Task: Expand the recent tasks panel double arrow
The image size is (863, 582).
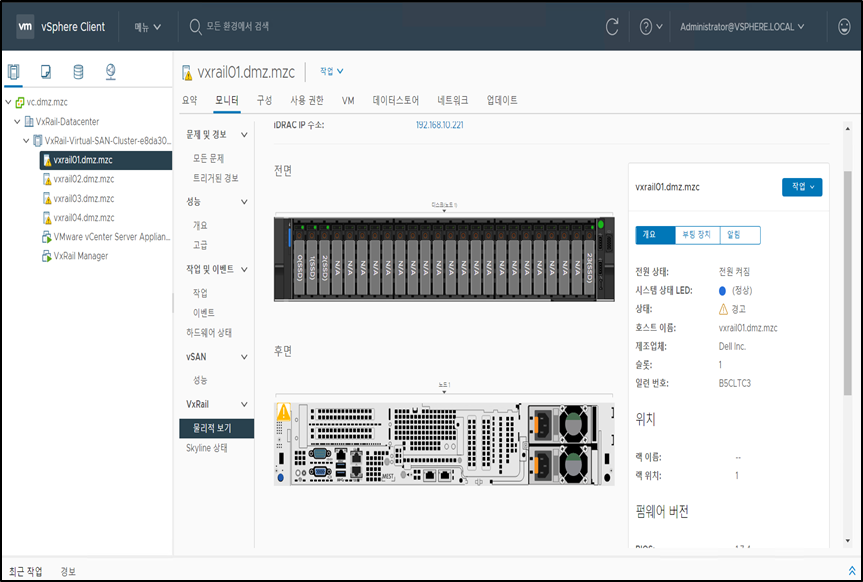Action: (x=852, y=570)
